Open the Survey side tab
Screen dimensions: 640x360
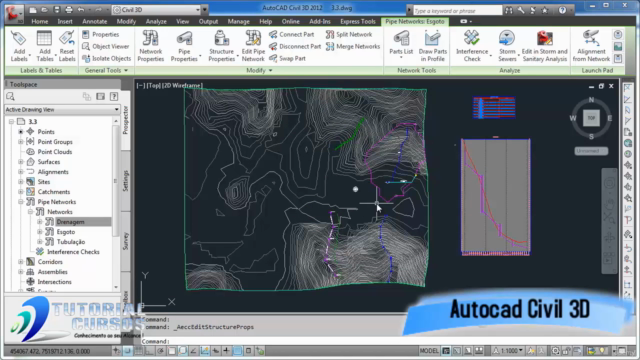(x=126, y=241)
